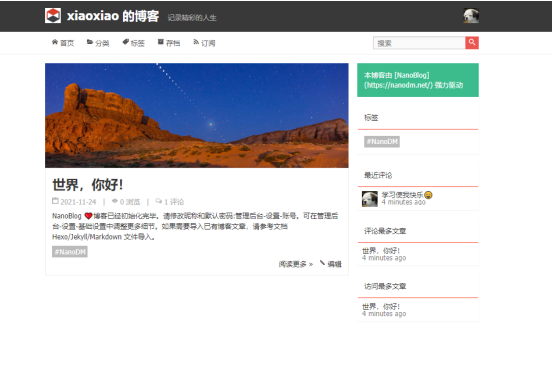Open 标签 navigation item
Viewport: 553px width, 373px height.
click(x=138, y=43)
